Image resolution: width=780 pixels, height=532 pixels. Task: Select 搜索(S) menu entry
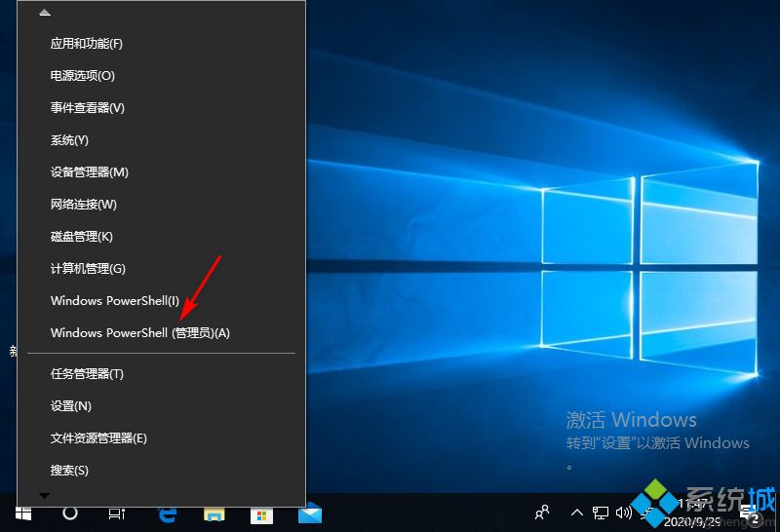(x=161, y=471)
